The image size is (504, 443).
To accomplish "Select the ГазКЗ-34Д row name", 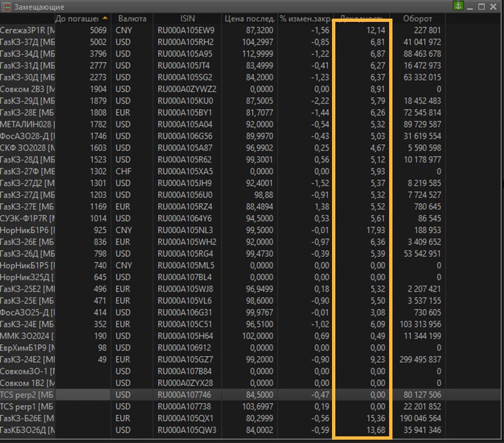I will 27,54.
